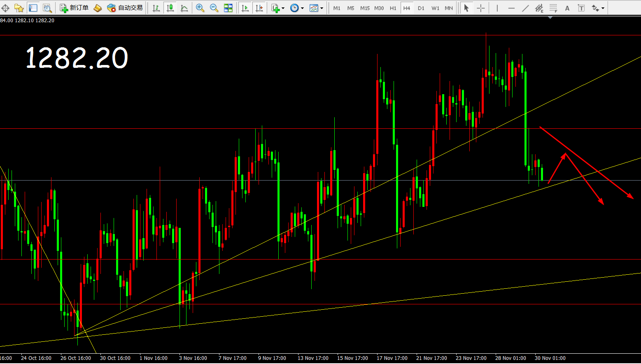Click the 新订单 new order button

click(x=74, y=8)
